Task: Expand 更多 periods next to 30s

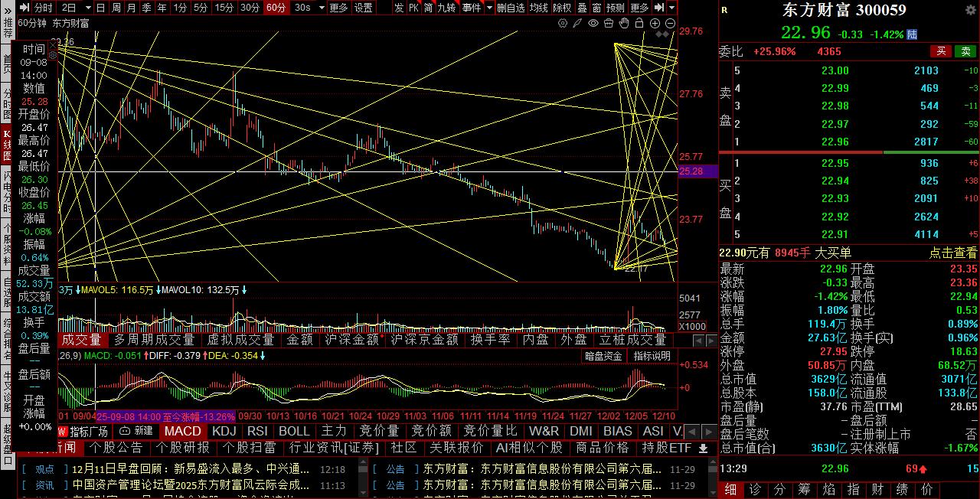Action: click(x=338, y=8)
